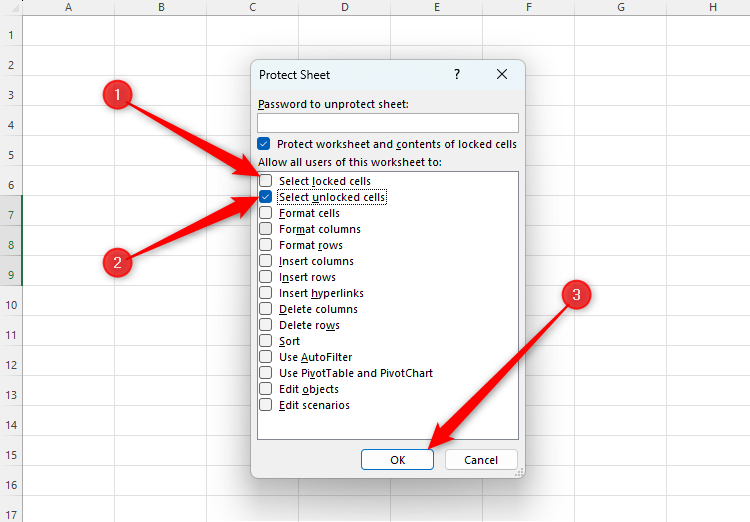This screenshot has height=522, width=750.
Task: Allow Insert hyperlinks permission
Action: [266, 293]
